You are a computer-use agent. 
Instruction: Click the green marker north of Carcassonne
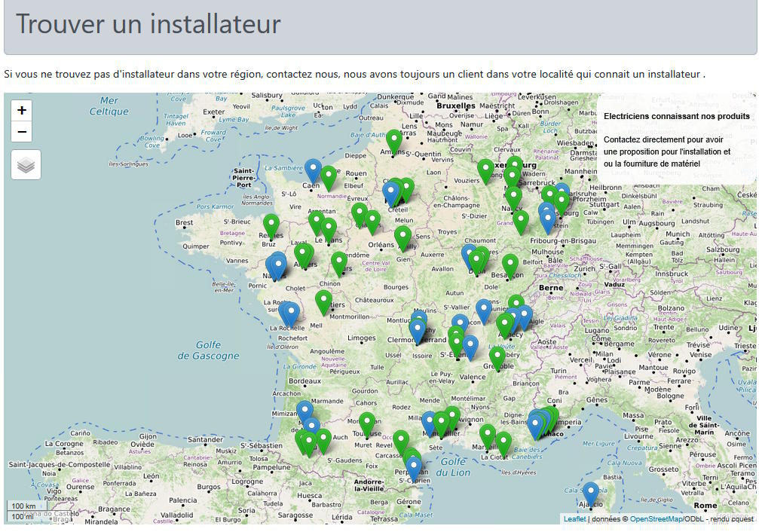(x=401, y=443)
